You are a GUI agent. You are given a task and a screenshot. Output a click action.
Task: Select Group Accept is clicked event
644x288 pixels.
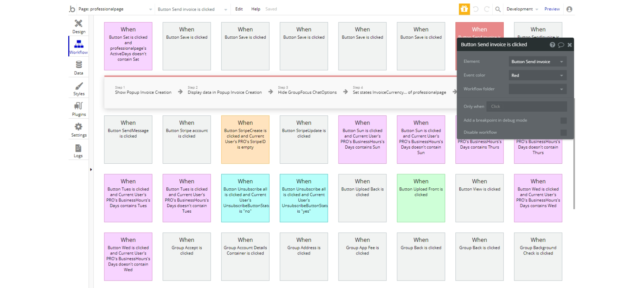pos(187,257)
